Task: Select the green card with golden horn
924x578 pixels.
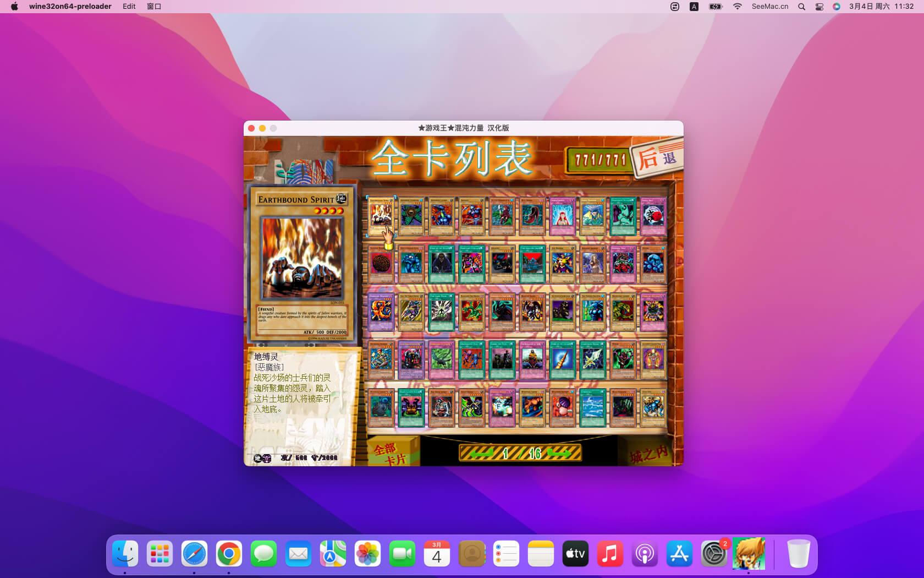Action: pos(563,359)
